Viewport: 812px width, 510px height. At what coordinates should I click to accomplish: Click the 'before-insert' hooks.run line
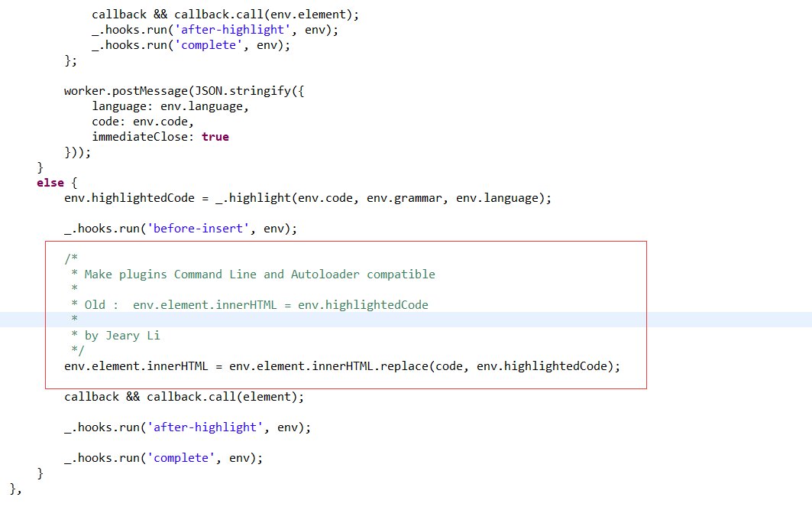[x=181, y=229]
